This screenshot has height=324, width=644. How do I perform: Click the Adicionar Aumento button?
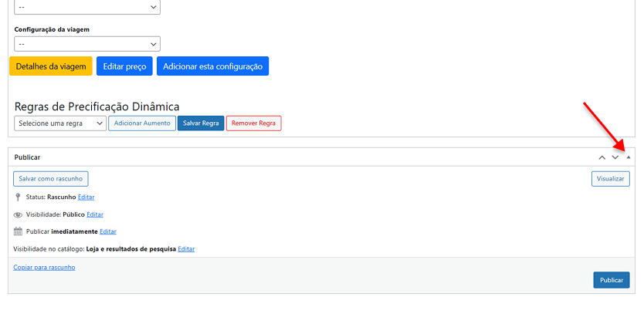(x=142, y=123)
